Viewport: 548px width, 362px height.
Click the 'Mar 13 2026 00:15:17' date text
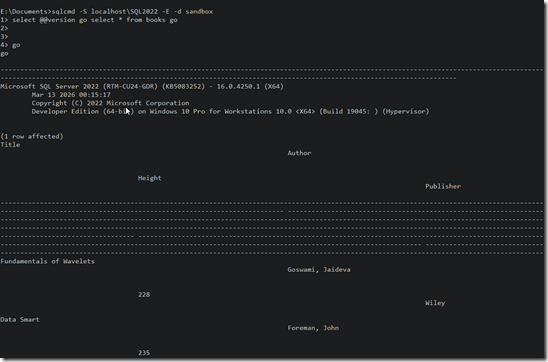coord(71,95)
